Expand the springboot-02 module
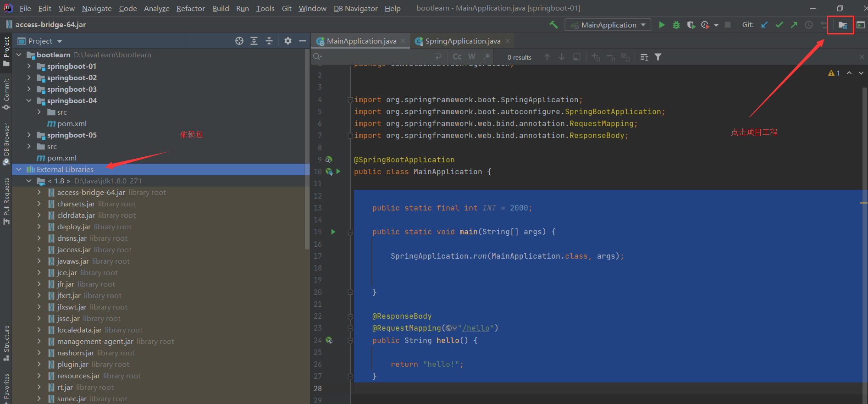The height and width of the screenshot is (404, 868). coord(29,77)
